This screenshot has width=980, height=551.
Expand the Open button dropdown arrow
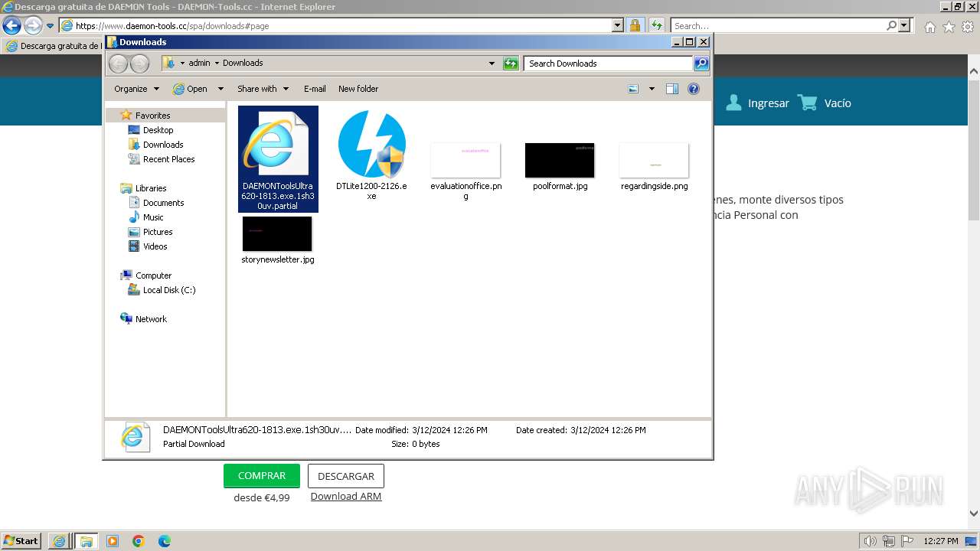point(220,89)
